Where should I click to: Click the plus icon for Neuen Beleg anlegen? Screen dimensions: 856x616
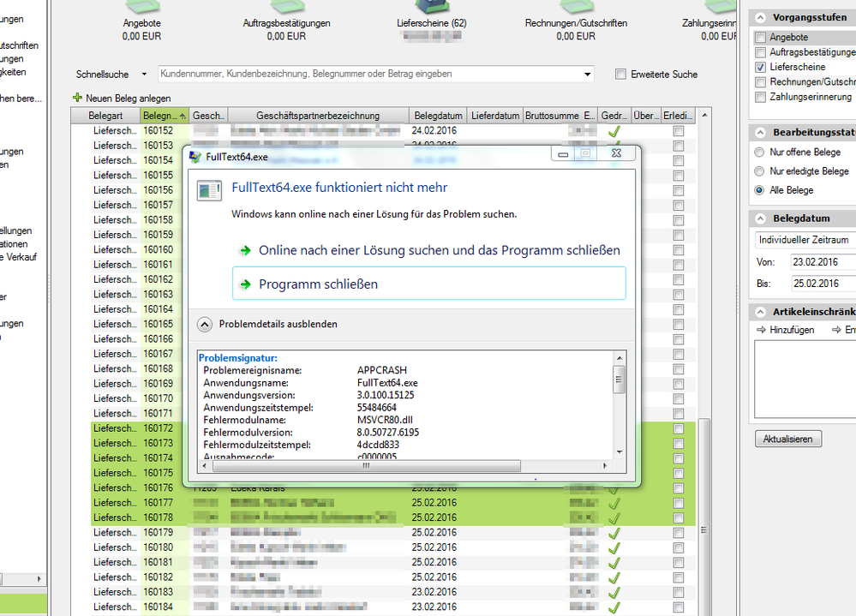tap(77, 98)
